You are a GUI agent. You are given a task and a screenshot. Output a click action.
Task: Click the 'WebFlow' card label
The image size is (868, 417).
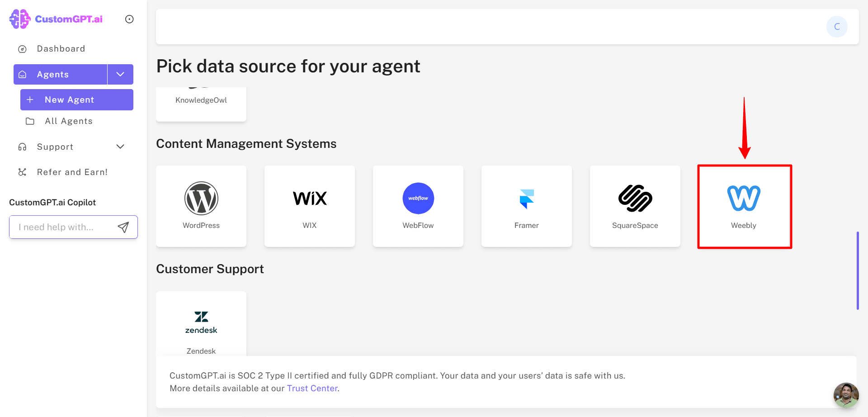pos(418,226)
